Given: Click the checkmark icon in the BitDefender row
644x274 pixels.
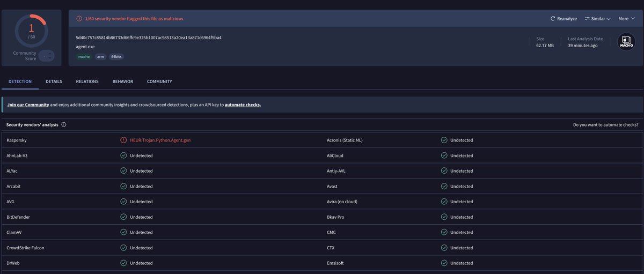Looking at the screenshot, I should point(123,217).
